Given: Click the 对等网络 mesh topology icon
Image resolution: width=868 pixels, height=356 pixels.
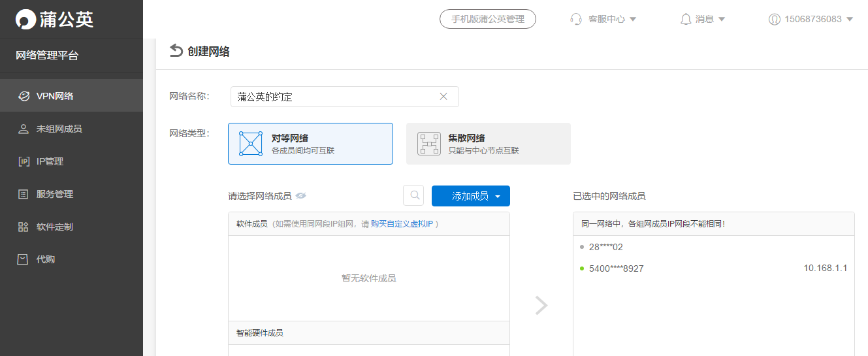Looking at the screenshot, I should click(x=251, y=144).
